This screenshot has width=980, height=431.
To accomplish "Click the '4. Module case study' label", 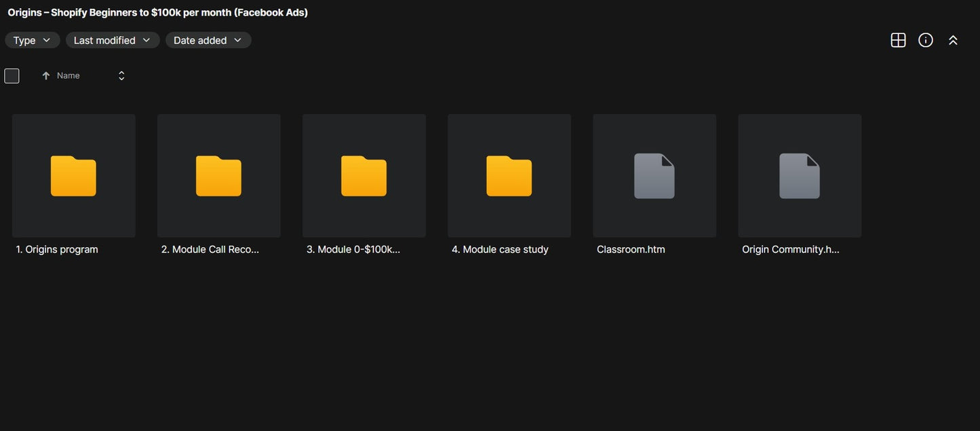I will click(x=500, y=249).
